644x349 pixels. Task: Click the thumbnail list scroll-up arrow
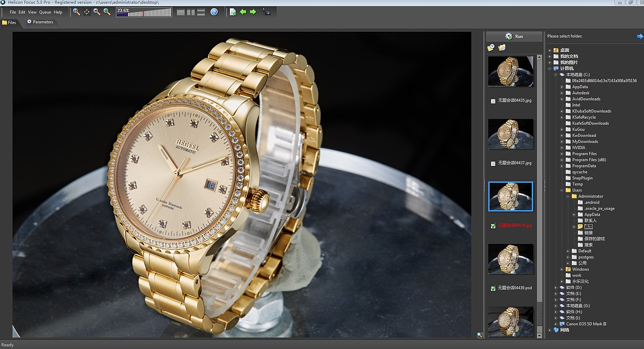(539, 58)
